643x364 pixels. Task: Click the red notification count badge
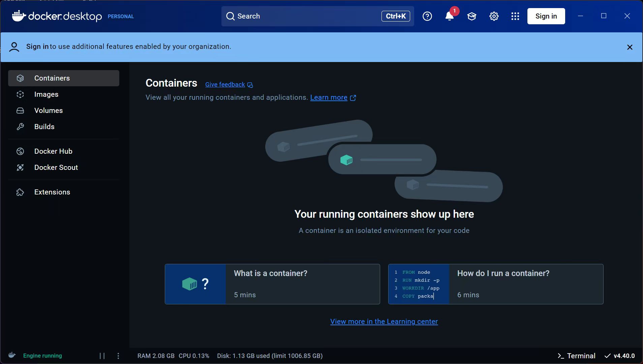pos(454,11)
